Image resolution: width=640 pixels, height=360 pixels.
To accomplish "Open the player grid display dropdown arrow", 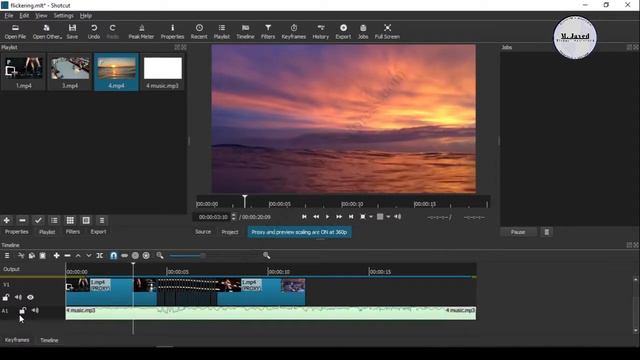I will click(x=388, y=217).
